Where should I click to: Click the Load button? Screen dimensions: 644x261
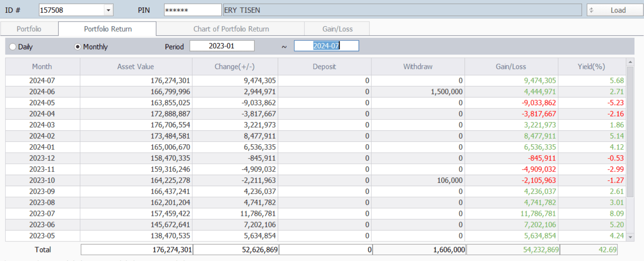[x=615, y=10]
